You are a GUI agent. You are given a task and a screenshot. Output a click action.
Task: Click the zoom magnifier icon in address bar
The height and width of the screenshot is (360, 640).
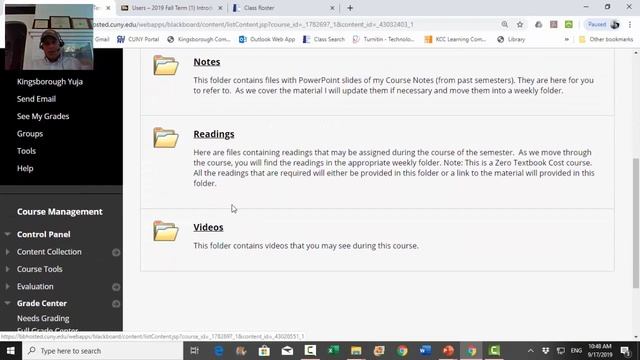coord(504,24)
